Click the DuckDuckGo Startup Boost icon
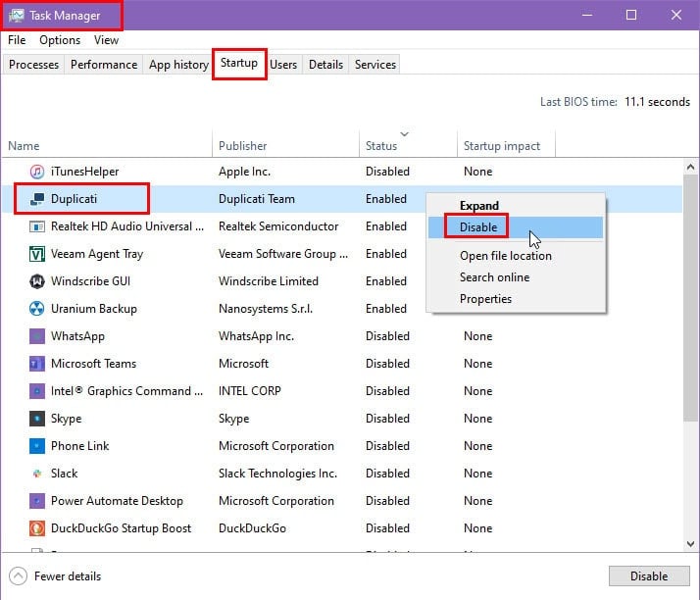700x600 pixels. tap(36, 528)
